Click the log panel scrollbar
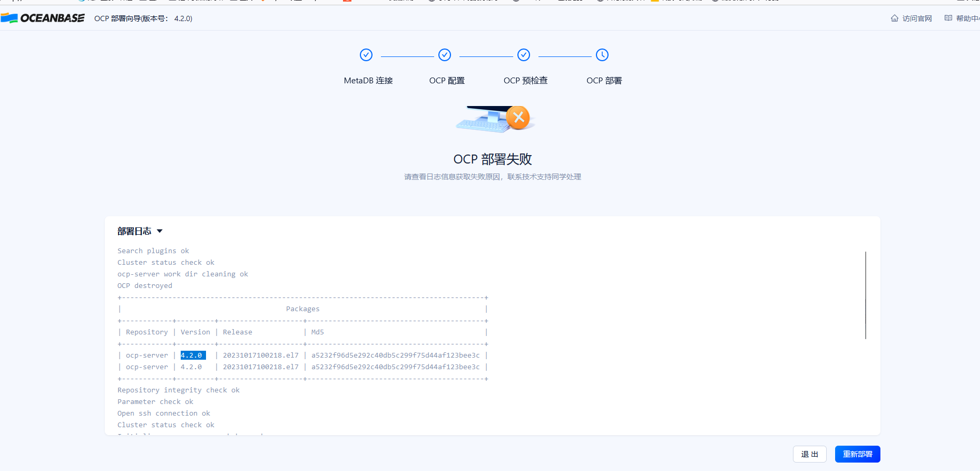980x471 pixels. tap(866, 295)
